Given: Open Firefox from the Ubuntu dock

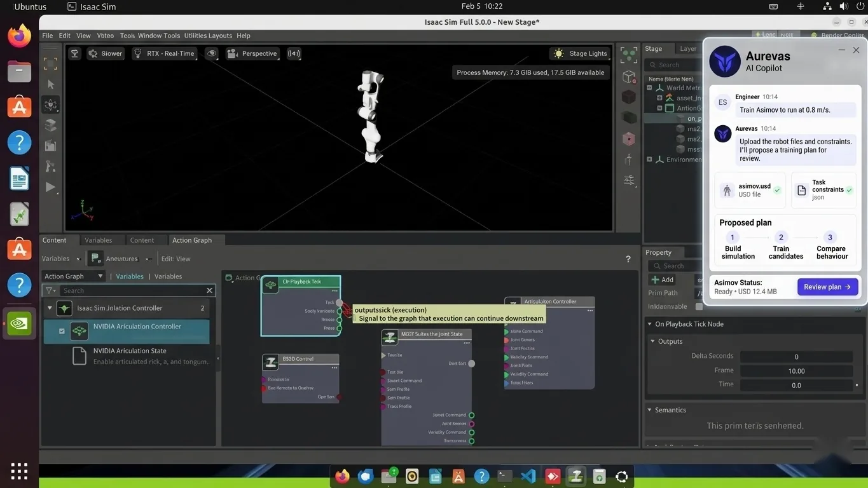Looking at the screenshot, I should (19, 36).
